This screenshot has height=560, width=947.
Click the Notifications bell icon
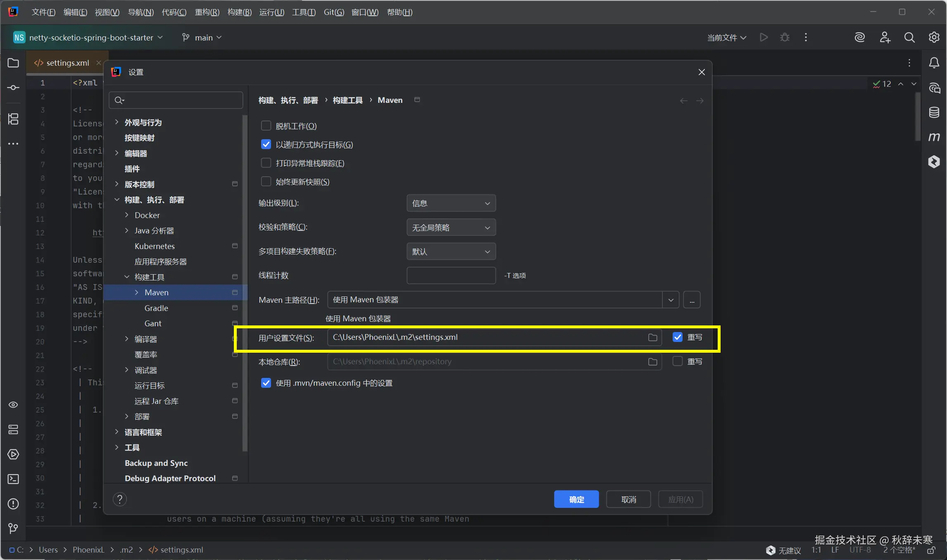click(x=934, y=63)
